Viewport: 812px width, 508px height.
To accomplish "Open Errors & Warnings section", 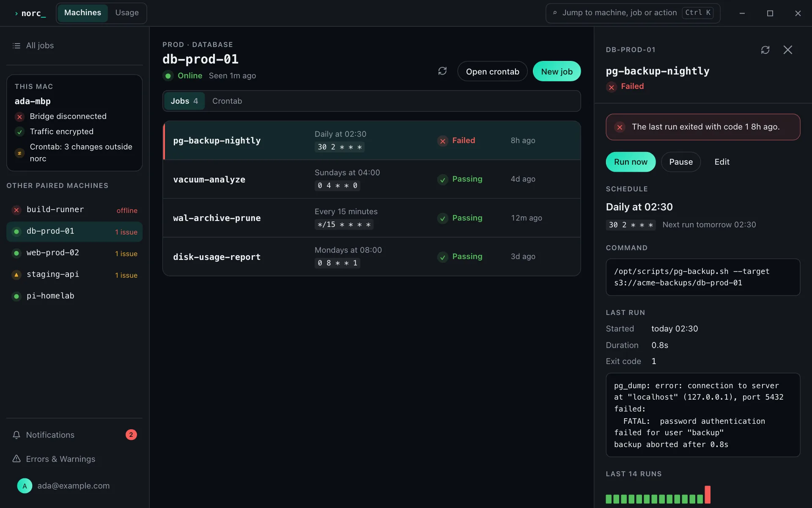I will pyautogui.click(x=74, y=459).
